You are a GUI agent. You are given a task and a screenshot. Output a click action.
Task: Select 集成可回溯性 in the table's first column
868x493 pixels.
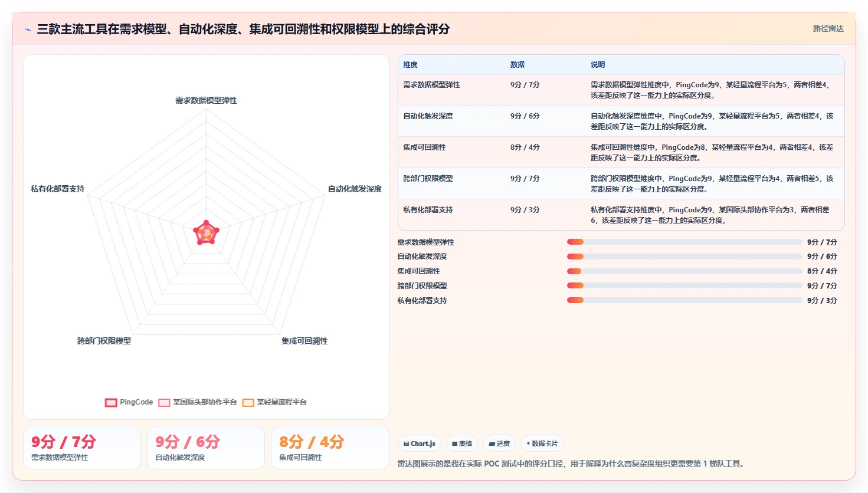(424, 147)
